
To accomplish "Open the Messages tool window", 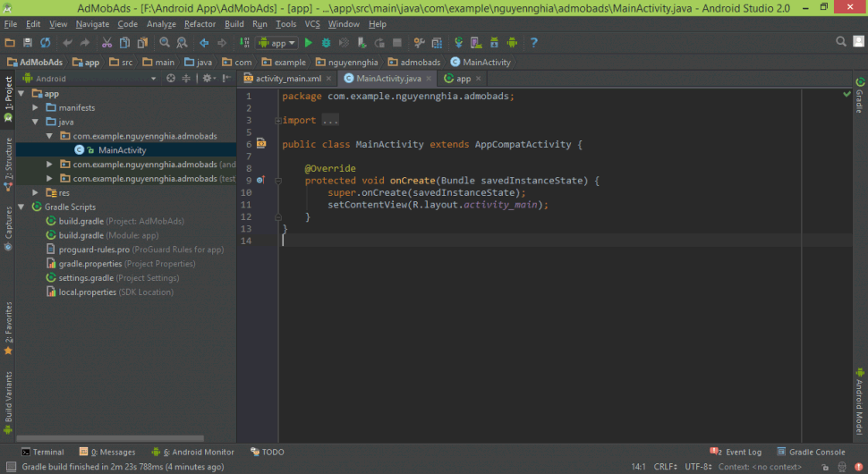I will click(x=107, y=452).
